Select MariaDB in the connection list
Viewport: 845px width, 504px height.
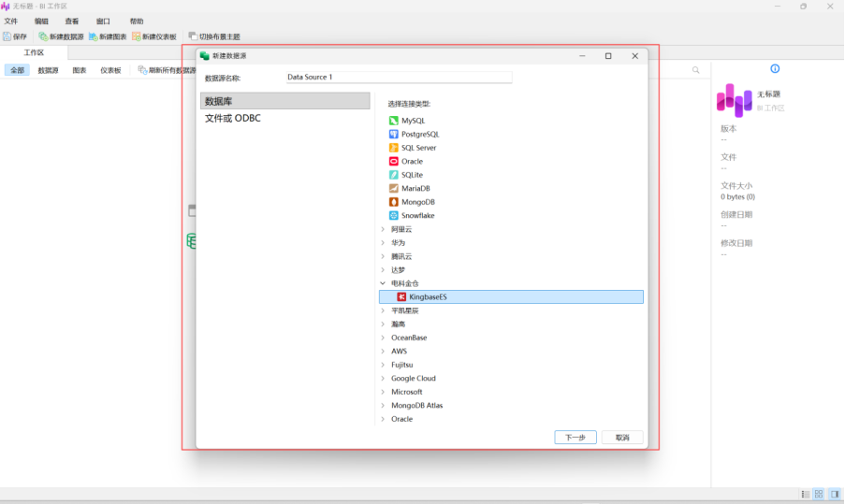point(415,188)
